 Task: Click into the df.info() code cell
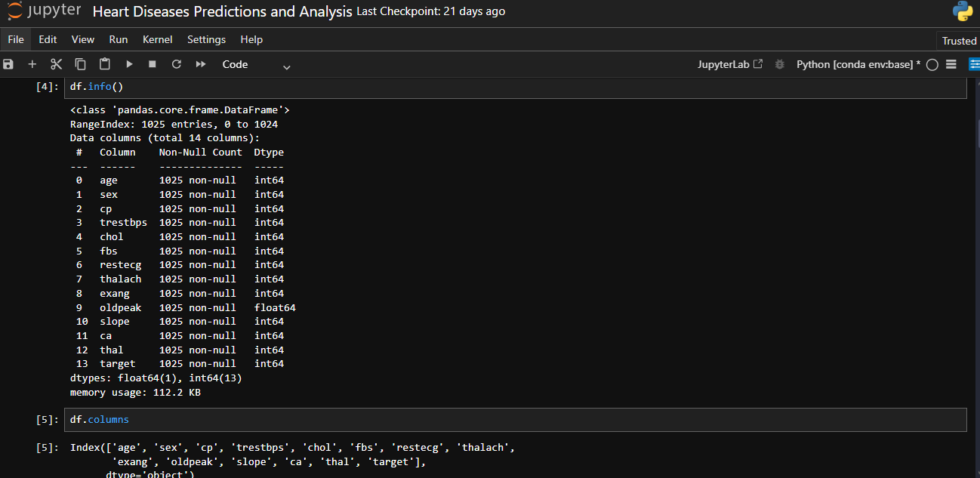click(516, 87)
